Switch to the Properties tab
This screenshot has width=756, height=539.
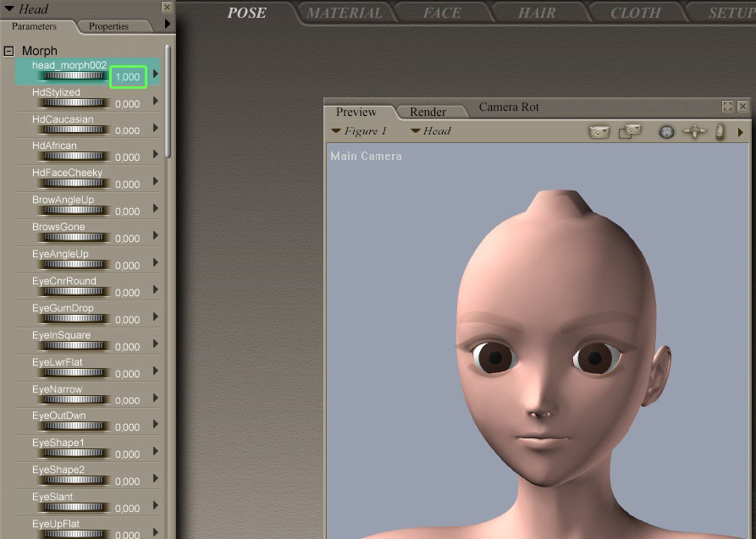[x=108, y=26]
